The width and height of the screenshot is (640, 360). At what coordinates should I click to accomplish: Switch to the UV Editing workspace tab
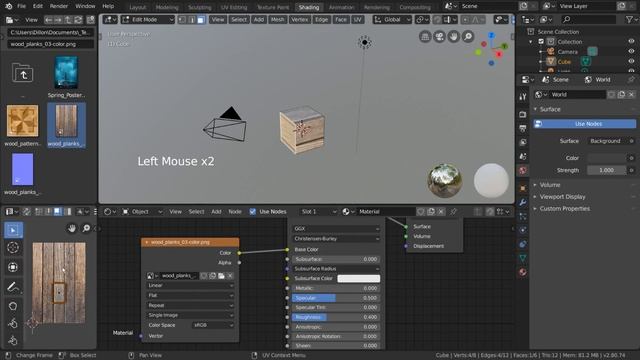[x=234, y=7]
